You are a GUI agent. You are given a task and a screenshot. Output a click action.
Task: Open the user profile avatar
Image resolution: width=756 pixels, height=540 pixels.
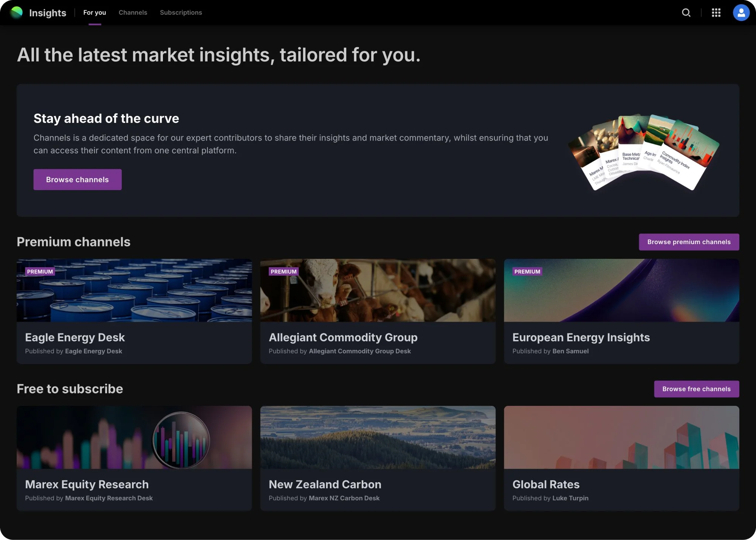[741, 12]
